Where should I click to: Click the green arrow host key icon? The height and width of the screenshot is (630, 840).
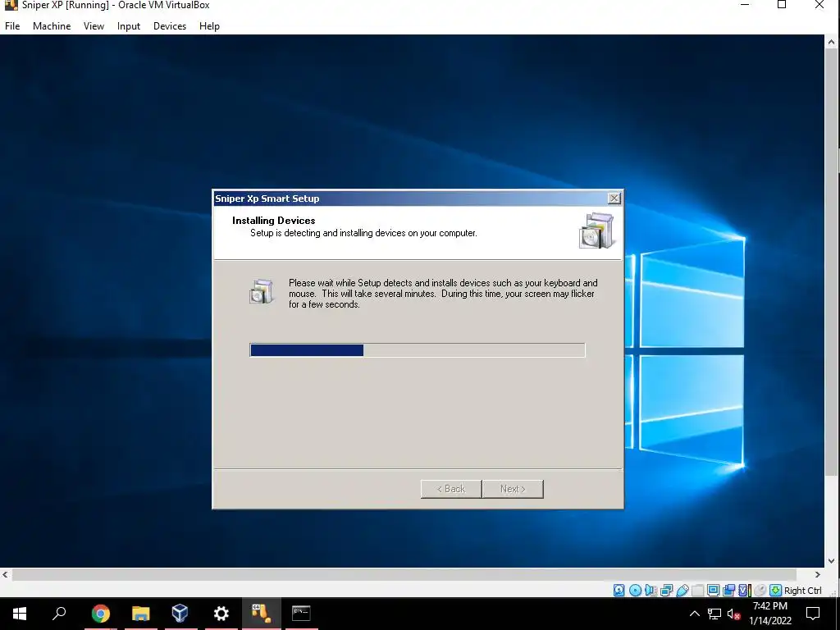click(x=775, y=591)
